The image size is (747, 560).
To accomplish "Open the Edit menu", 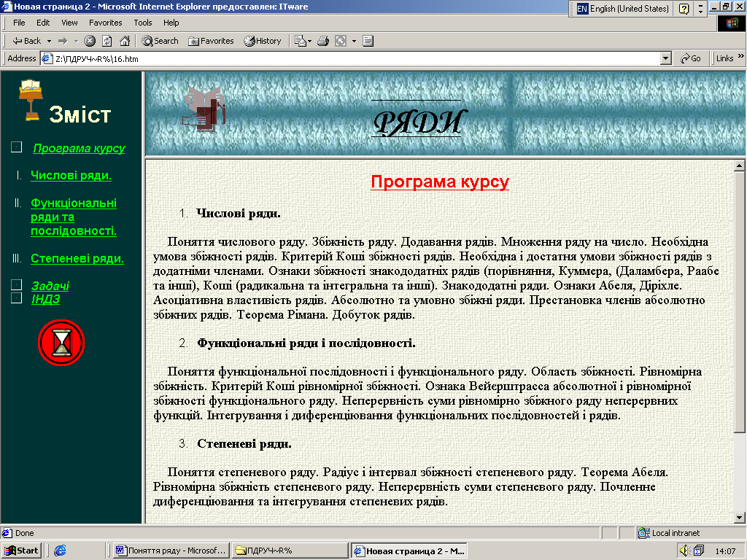I will [43, 23].
